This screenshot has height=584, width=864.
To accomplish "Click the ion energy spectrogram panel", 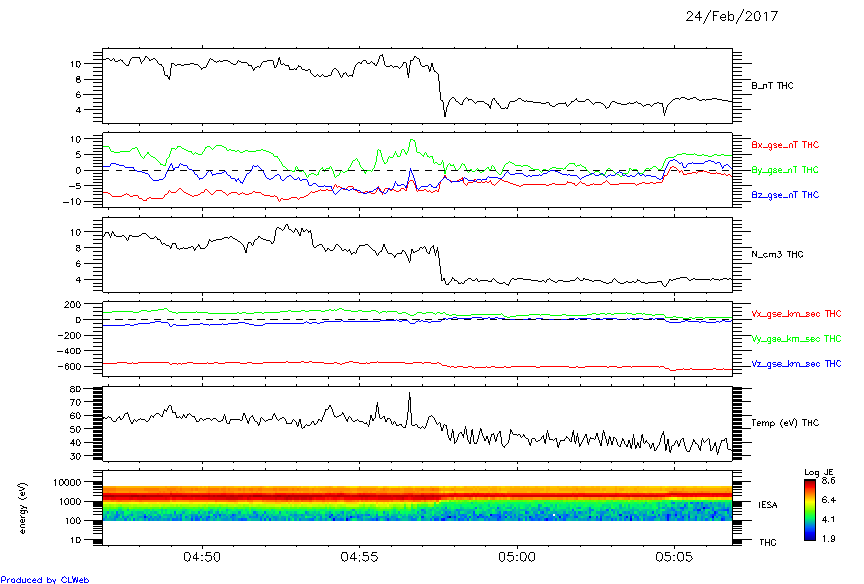I will click(417, 508).
